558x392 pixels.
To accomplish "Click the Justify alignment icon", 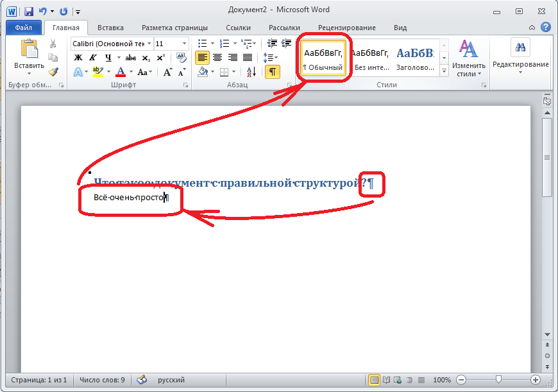I will pos(246,57).
